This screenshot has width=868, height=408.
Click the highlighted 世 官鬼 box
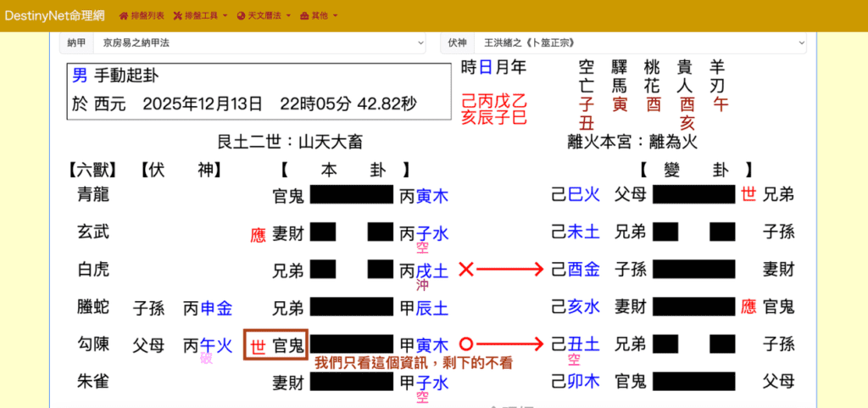click(x=275, y=345)
